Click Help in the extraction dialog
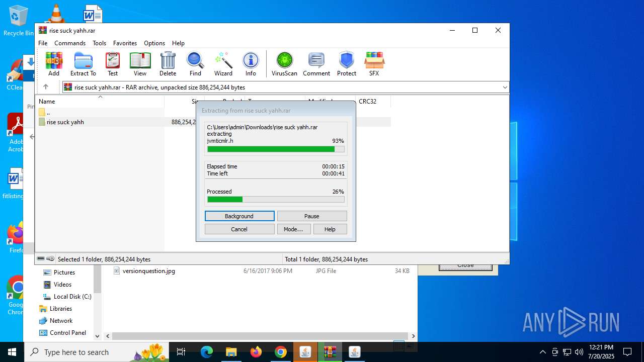644x362 pixels. tap(330, 229)
